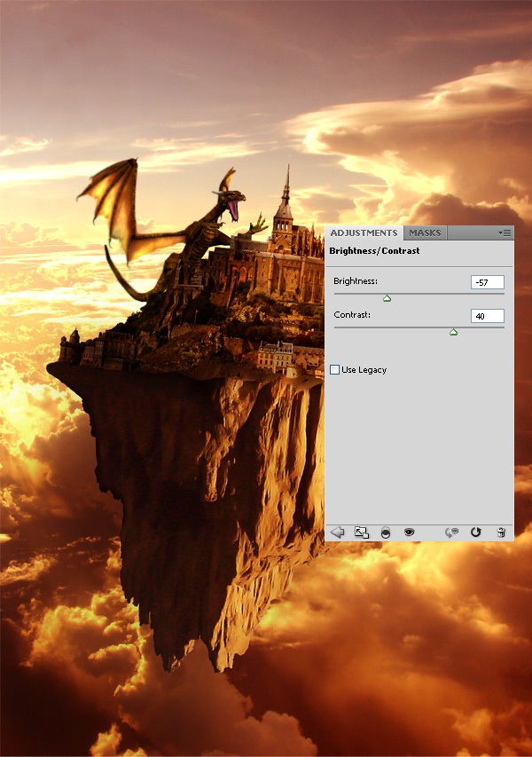
Task: Click the Brightness/Contrast panel title
Action: pos(374,251)
